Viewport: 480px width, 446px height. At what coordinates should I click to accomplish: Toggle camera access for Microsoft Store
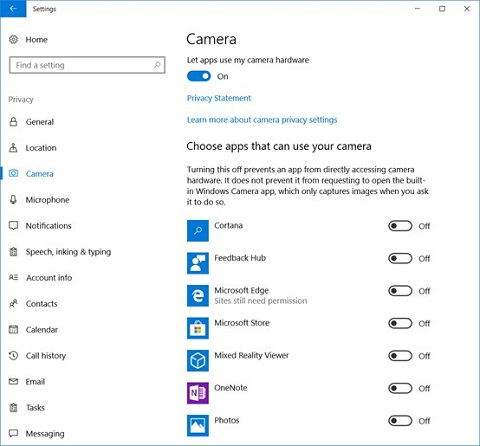(x=400, y=323)
